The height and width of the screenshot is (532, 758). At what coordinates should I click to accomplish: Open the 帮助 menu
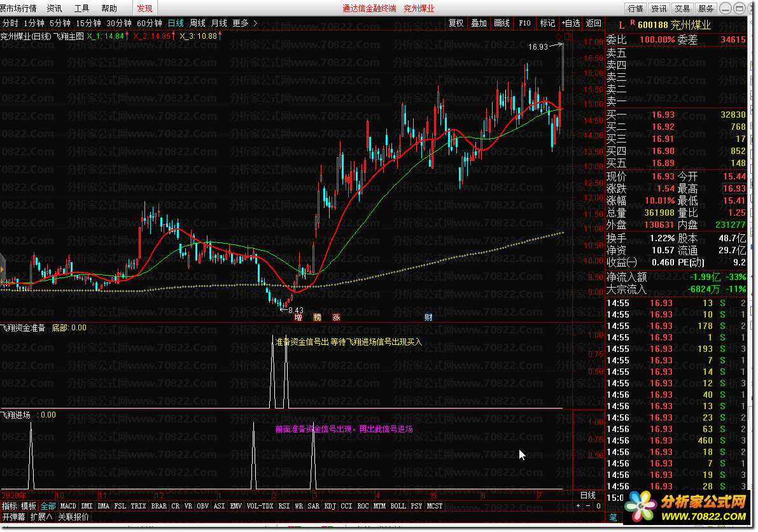109,8
